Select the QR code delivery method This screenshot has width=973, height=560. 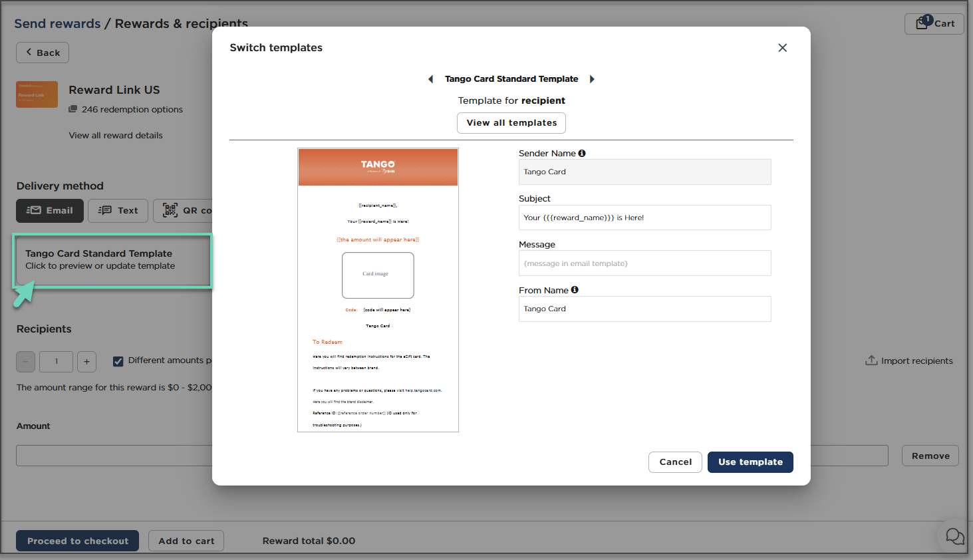(x=183, y=211)
